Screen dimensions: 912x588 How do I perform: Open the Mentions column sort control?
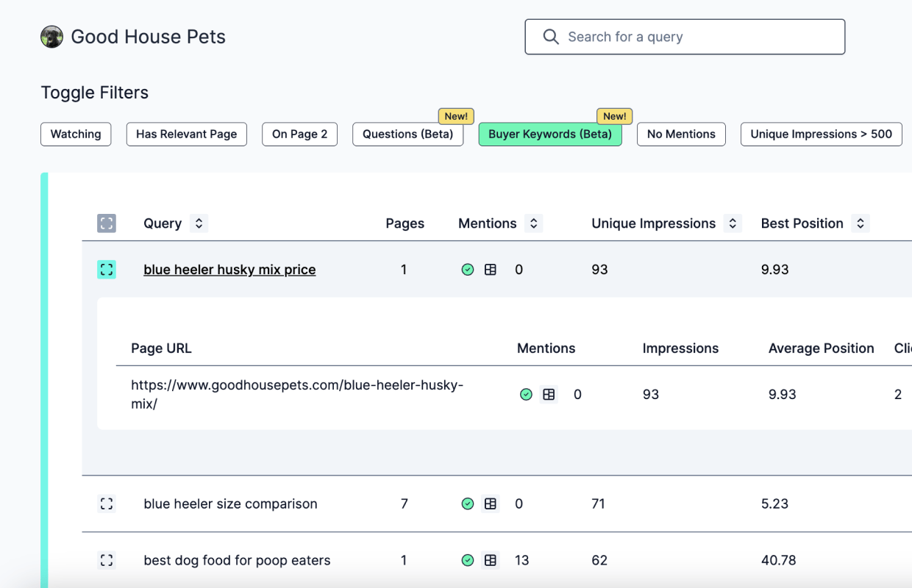(x=533, y=223)
